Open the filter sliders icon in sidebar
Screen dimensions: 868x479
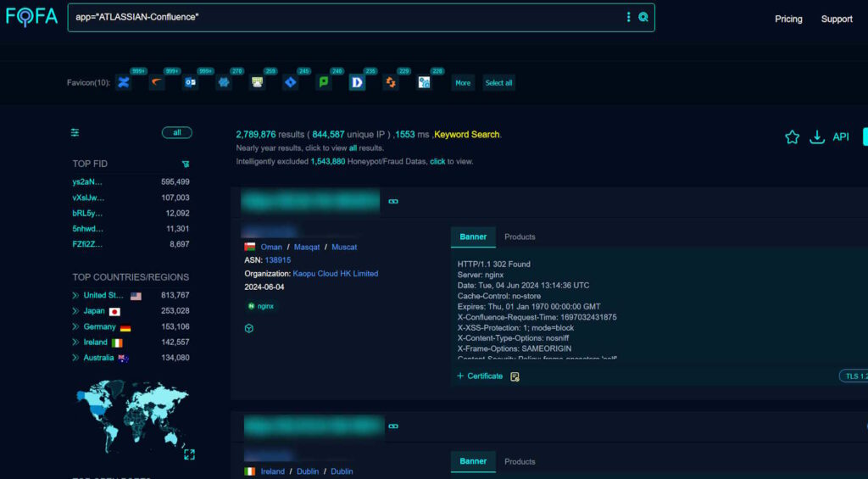click(75, 132)
